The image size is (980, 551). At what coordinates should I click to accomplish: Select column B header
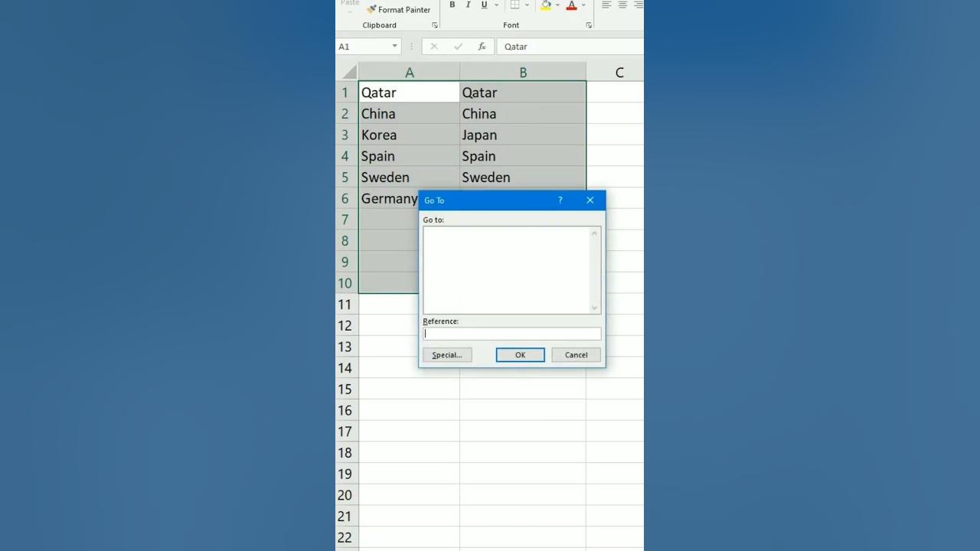coord(523,72)
